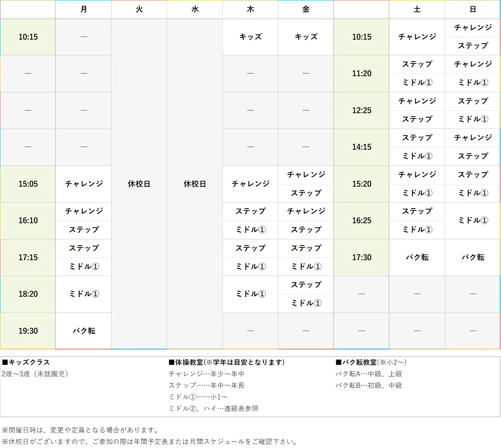Select the キッズ class on Thursday 10:15

250,37
